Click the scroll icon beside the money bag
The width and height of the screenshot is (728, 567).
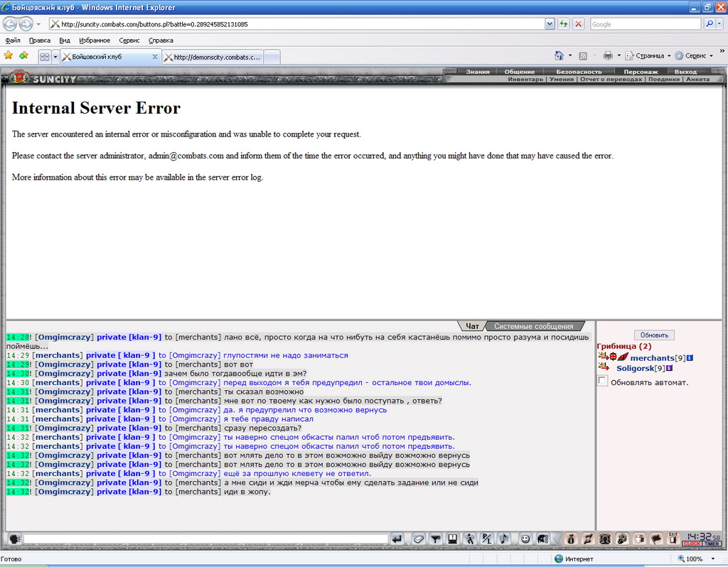[x=588, y=539]
